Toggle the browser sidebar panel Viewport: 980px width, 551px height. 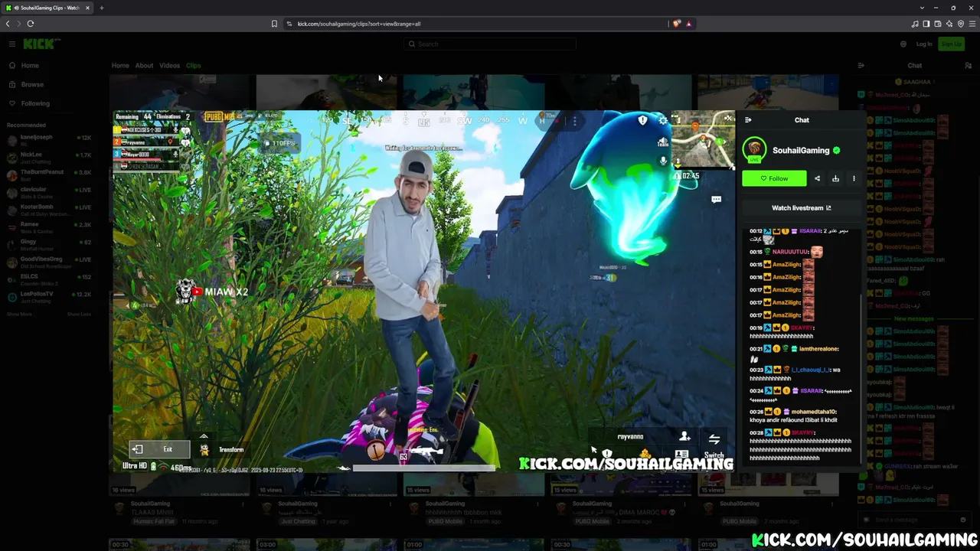click(x=926, y=24)
